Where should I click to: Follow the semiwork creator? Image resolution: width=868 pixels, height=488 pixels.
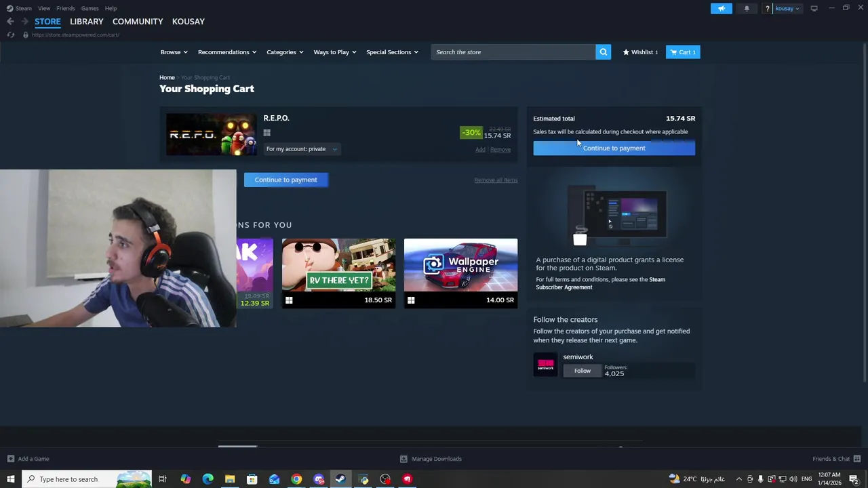coord(583,371)
